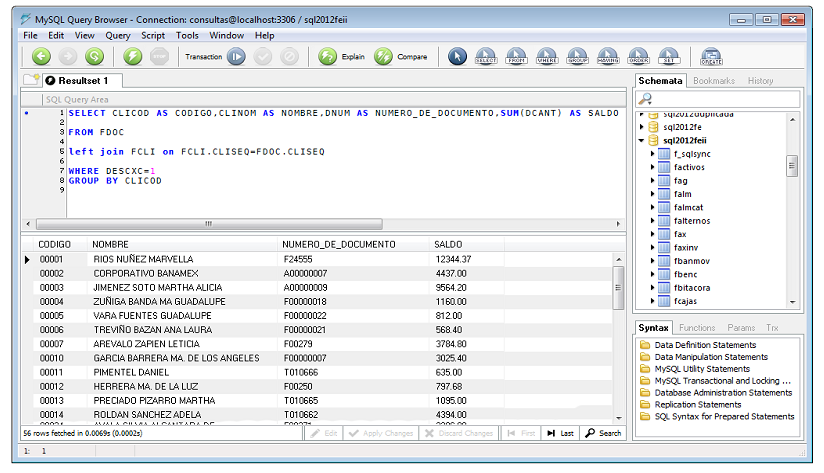Click the SELECT clause tool icon

pyautogui.click(x=486, y=56)
